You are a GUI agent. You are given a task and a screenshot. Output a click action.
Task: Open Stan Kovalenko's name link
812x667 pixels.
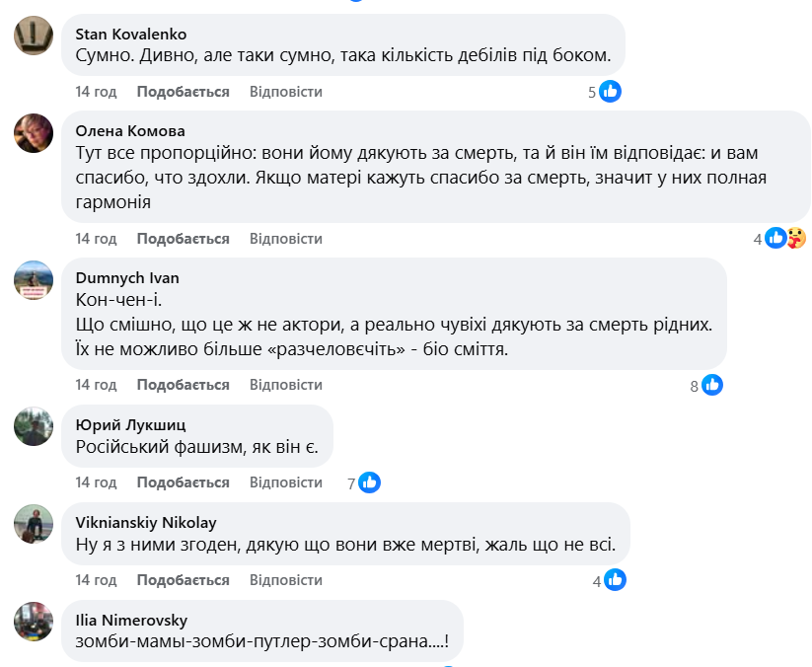pos(131,35)
